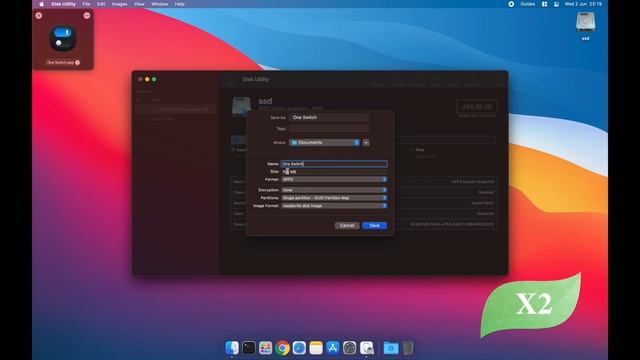Viewport: 640px width, 360px height.
Task: Open the ssd drive icon on the desktop
Action: coord(585,22)
